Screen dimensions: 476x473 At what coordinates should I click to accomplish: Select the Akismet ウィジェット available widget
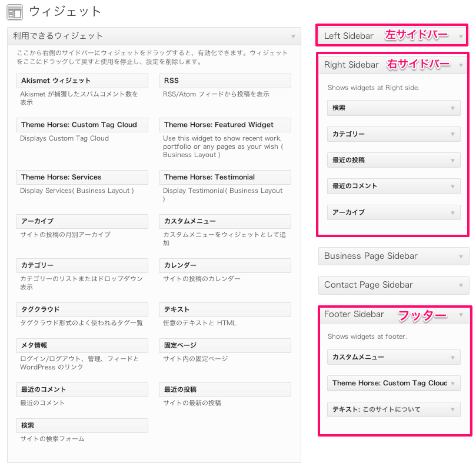[82, 81]
